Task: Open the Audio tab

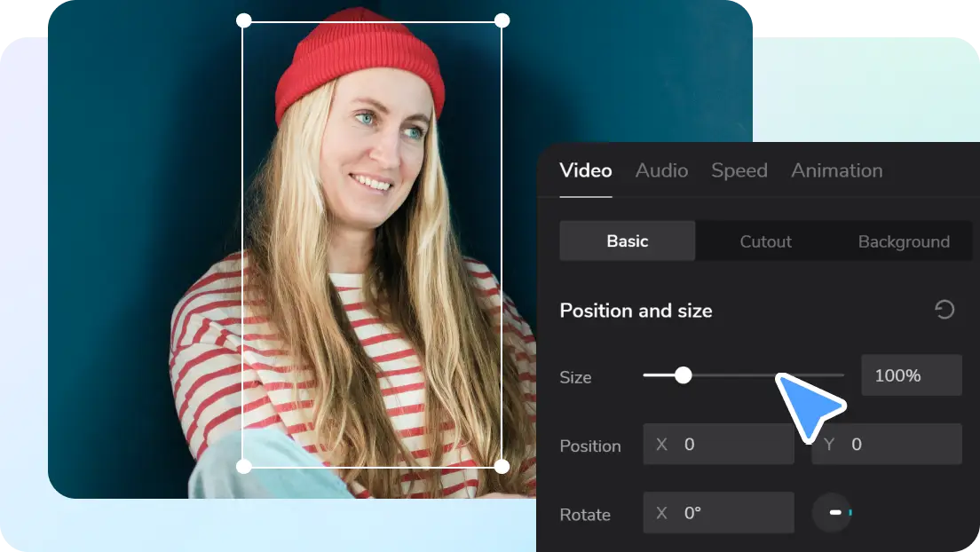Action: pyautogui.click(x=661, y=170)
